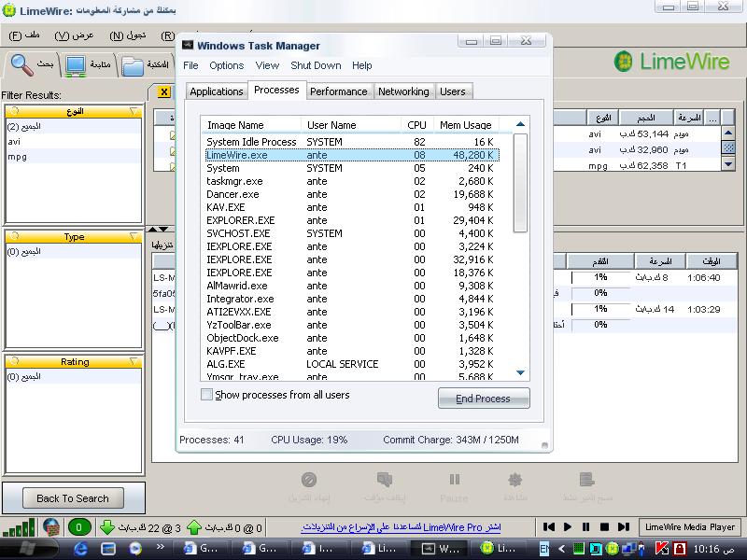Image resolution: width=747 pixels, height=560 pixels.
Task: Click the green download arrow indicator
Action: tap(107, 527)
